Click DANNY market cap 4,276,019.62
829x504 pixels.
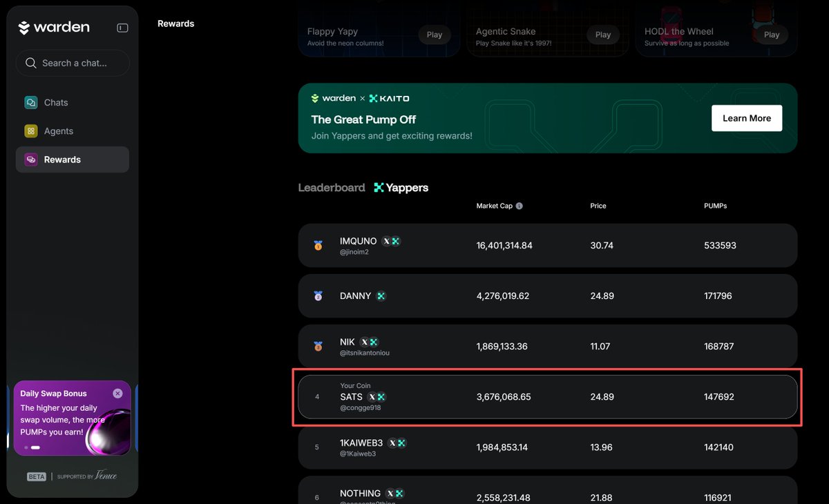[x=503, y=295]
